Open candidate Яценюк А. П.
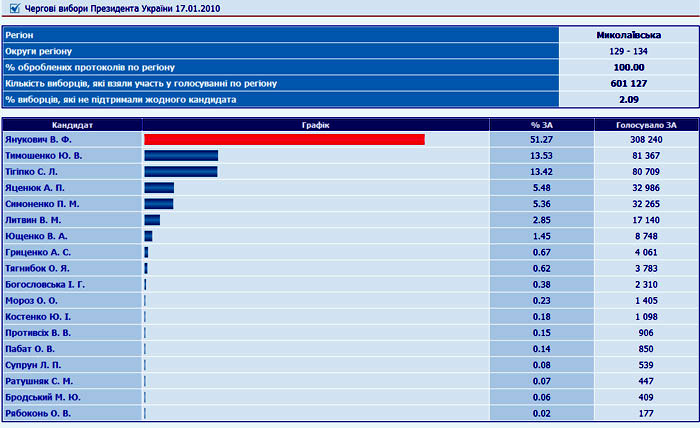 (x=36, y=188)
